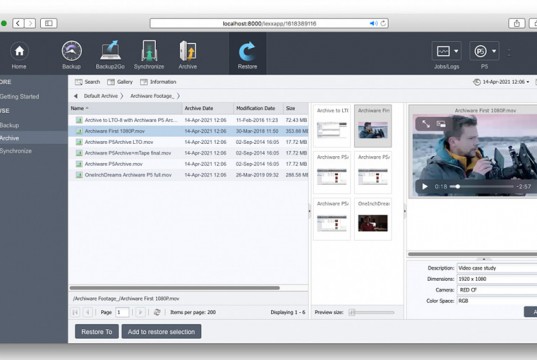This screenshot has height=360, width=537.
Task: Adjust the Preview size slider
Action: pyautogui.click(x=372, y=312)
